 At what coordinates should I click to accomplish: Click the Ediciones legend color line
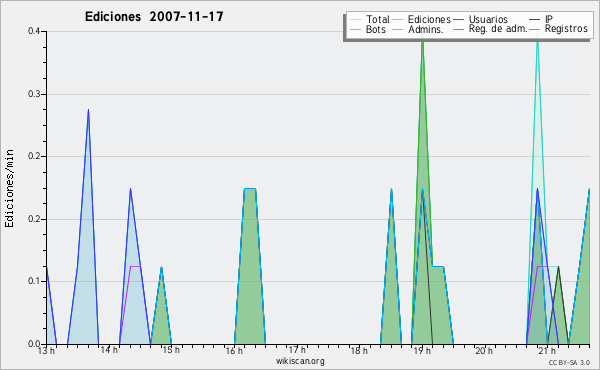point(398,20)
